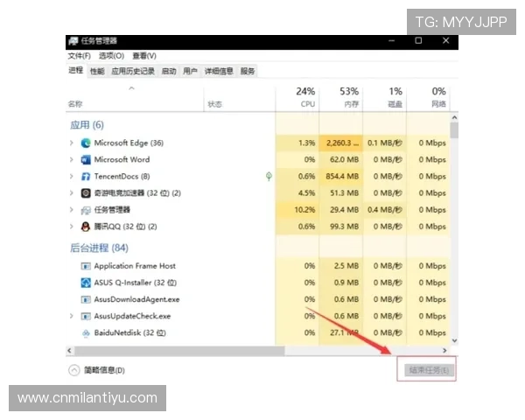Image resolution: width=525 pixels, height=420 pixels.
Task: Click the 应用 (6) group header
Action: pyautogui.click(x=87, y=125)
